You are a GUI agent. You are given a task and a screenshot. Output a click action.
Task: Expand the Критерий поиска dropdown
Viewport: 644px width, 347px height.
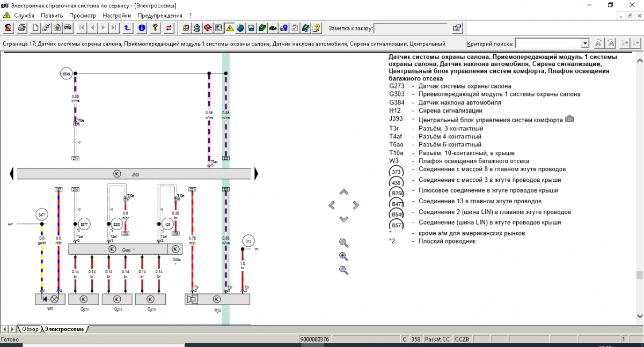(585, 43)
